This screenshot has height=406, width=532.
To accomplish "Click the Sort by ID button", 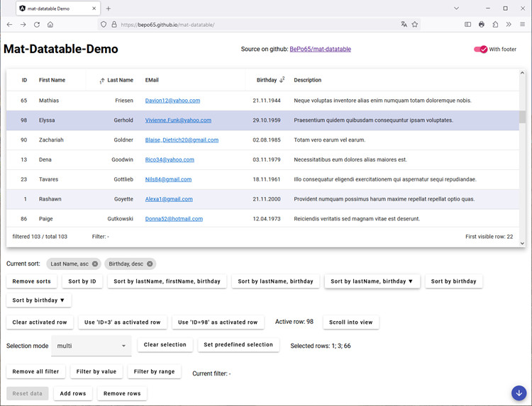I will pyautogui.click(x=82, y=281).
